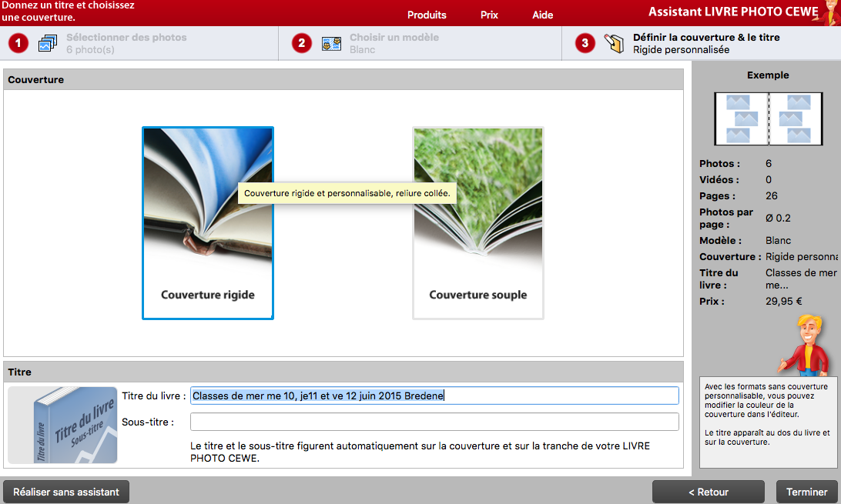The height and width of the screenshot is (504, 841).
Task: Click the template layout icon for step 2
Action: click(331, 43)
